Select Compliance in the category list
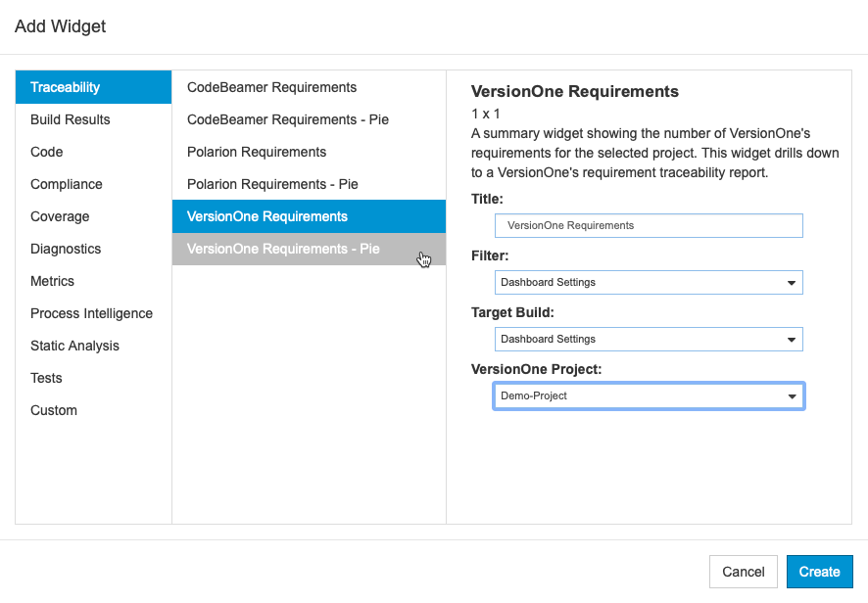Screen dimensions: 868x603 pos(93,184)
